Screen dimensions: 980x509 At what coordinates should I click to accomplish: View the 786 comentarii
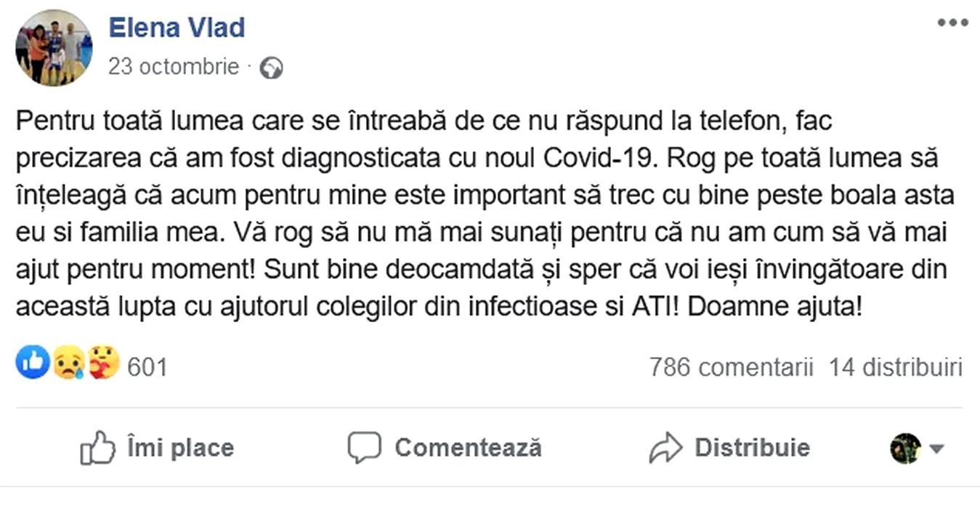coord(731,367)
